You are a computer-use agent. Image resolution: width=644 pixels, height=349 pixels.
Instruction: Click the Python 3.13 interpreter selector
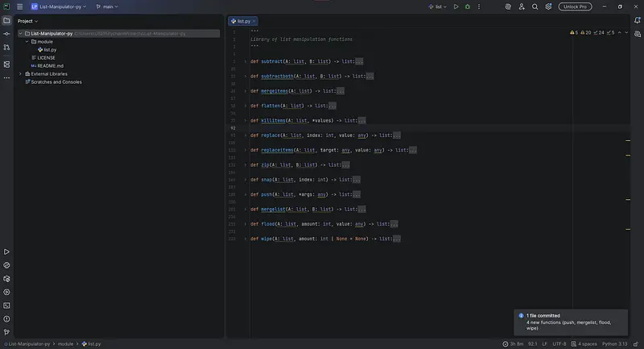(x=614, y=343)
